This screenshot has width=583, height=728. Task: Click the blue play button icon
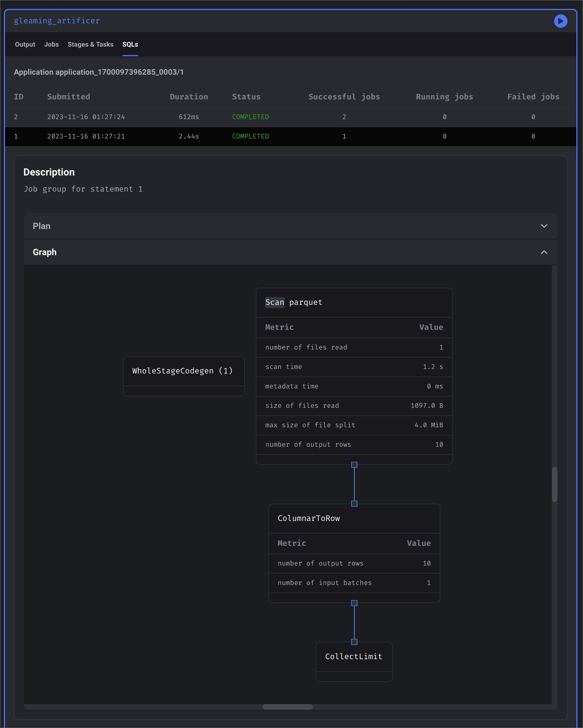(x=561, y=21)
